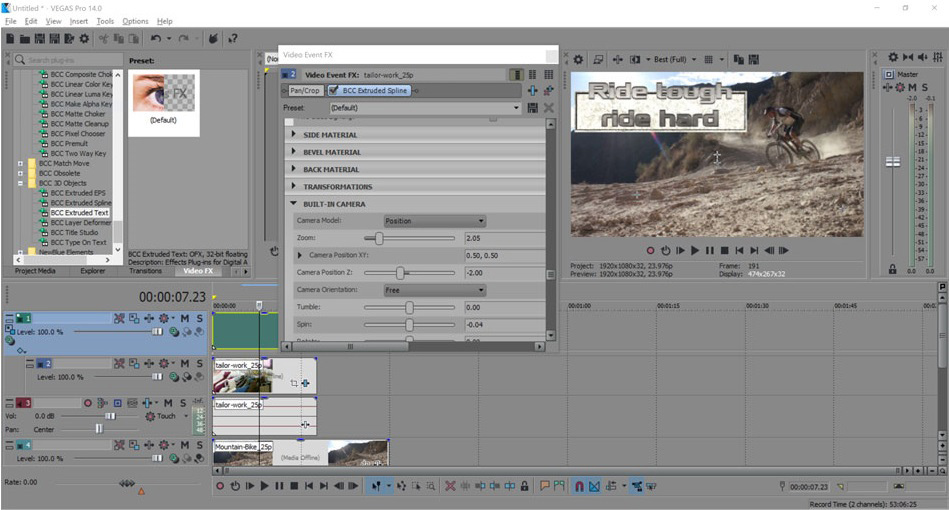Stop playback in Video Preview window

[x=724, y=250]
